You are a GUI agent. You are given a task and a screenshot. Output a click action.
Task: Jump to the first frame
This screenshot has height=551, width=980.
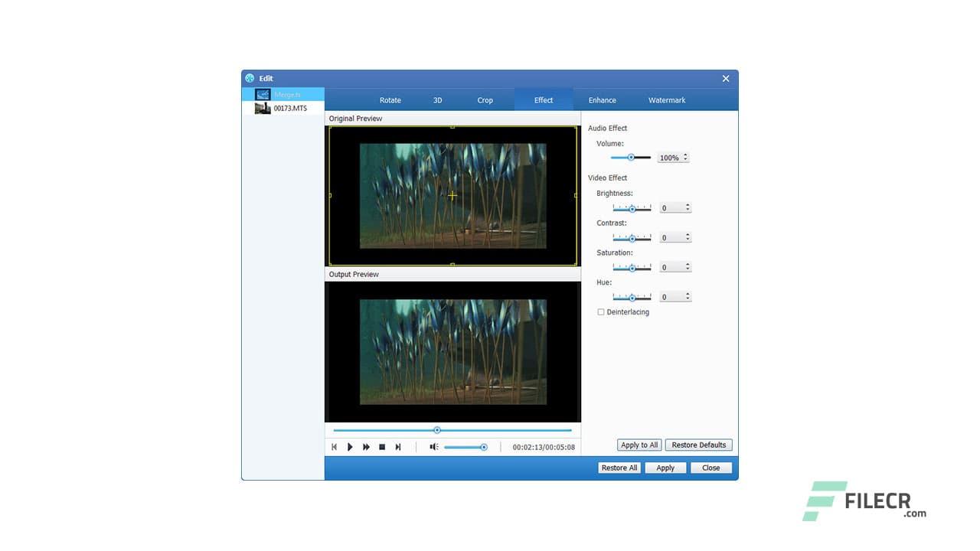point(334,446)
